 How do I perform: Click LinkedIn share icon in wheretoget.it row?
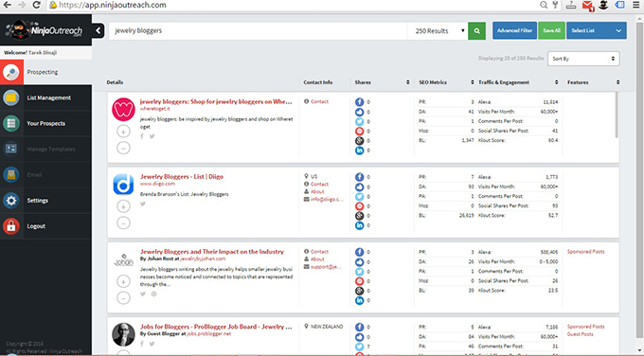(x=359, y=151)
